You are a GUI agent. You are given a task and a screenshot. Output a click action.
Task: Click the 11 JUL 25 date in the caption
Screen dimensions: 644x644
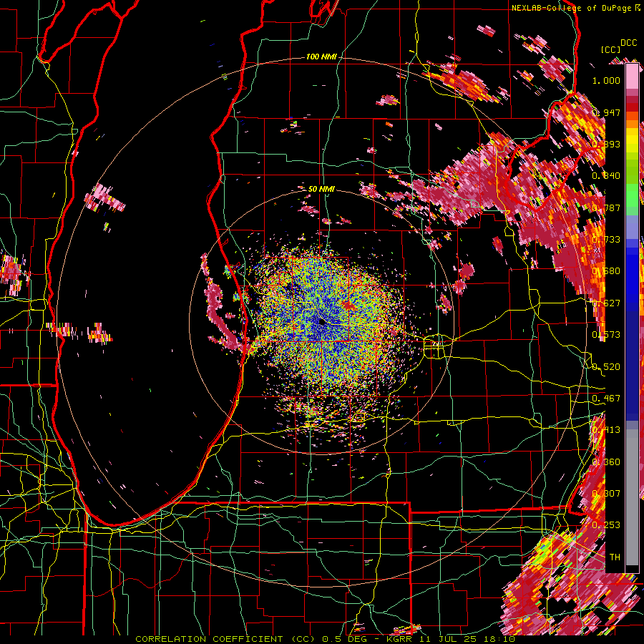(x=448, y=639)
